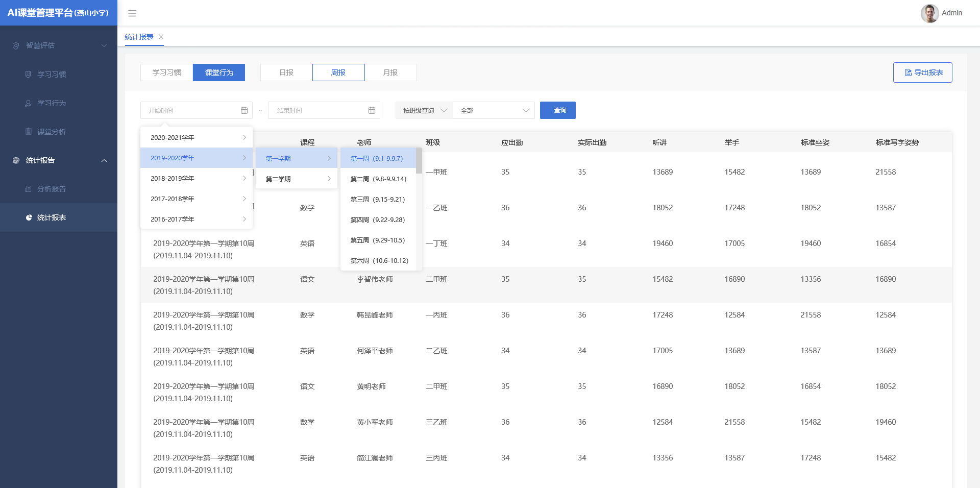Expand the 2020-2021学年 option arrow
This screenshot has height=488, width=980.
pos(244,137)
